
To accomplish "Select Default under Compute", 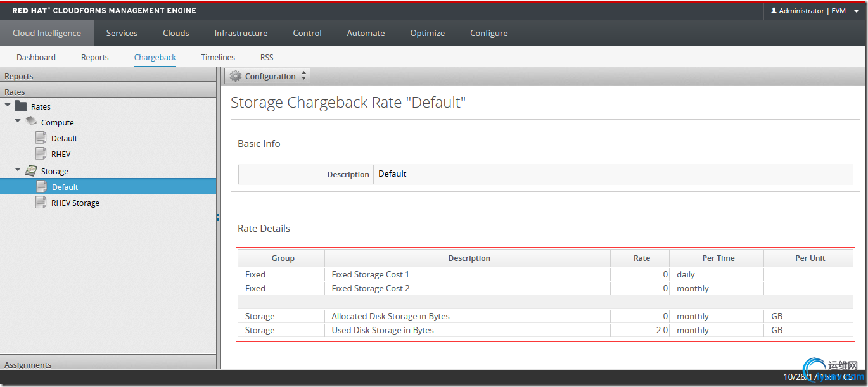I will [x=64, y=138].
